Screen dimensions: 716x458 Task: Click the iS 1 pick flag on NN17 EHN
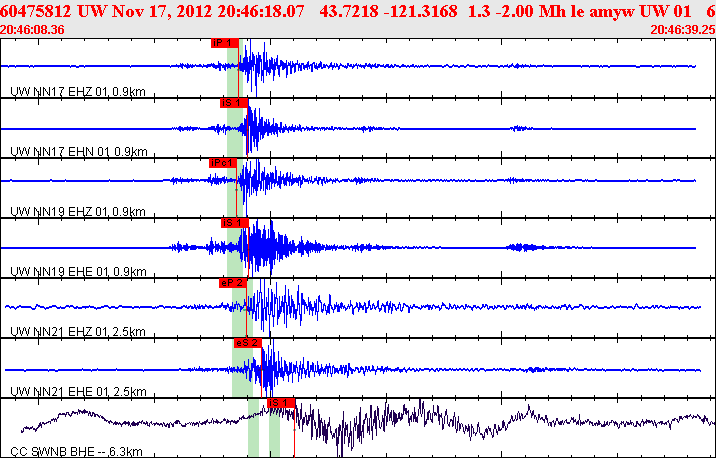(x=233, y=103)
